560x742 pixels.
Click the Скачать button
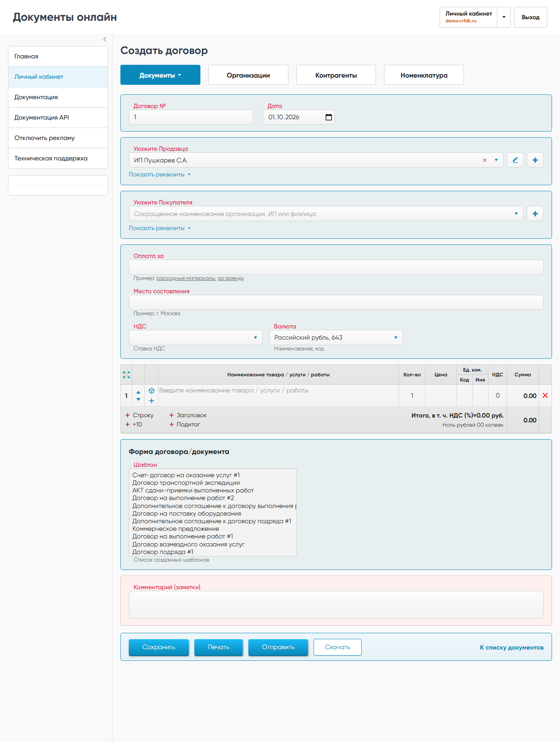tap(338, 647)
